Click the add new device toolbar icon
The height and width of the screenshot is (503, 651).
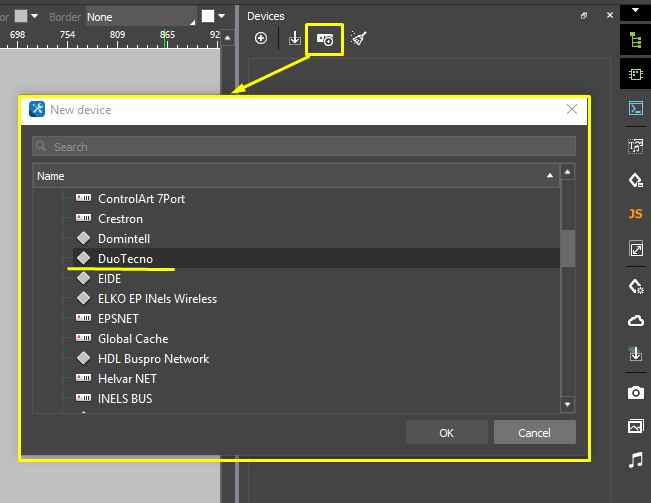click(325, 39)
